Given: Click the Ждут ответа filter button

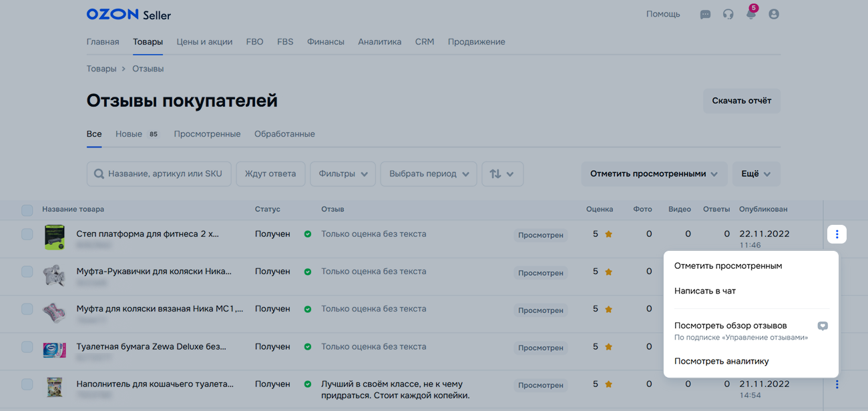Looking at the screenshot, I should [270, 174].
